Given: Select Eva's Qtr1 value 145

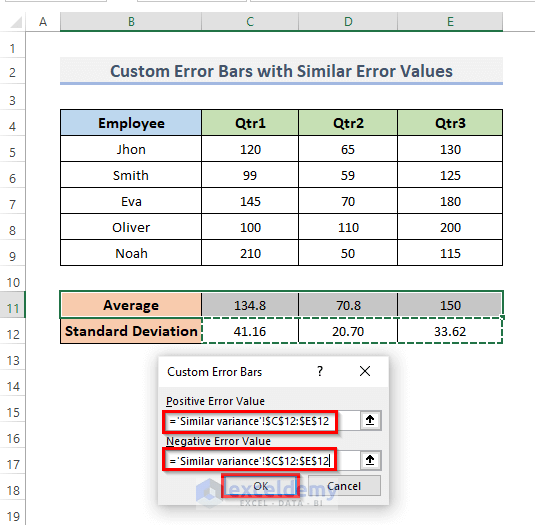Looking at the screenshot, I should point(250,201).
